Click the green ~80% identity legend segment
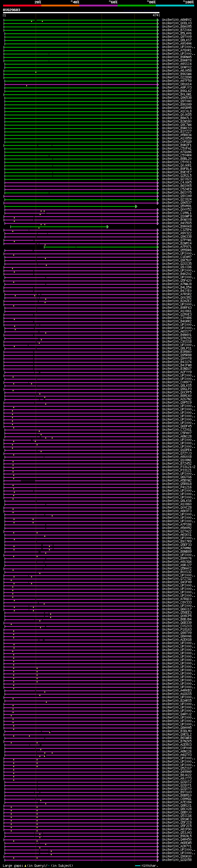This screenshot has width=197, height=868. (x=137, y=6)
